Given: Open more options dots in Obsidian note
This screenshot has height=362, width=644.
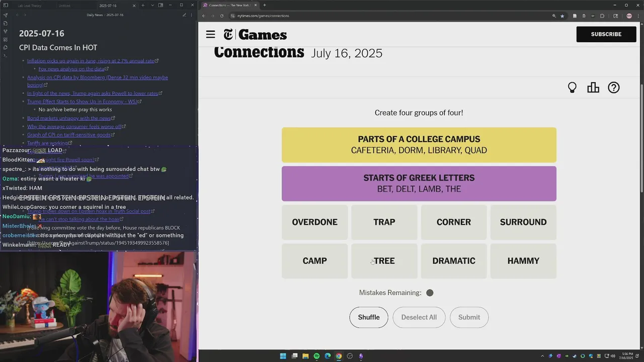Looking at the screenshot, I should point(192,15).
